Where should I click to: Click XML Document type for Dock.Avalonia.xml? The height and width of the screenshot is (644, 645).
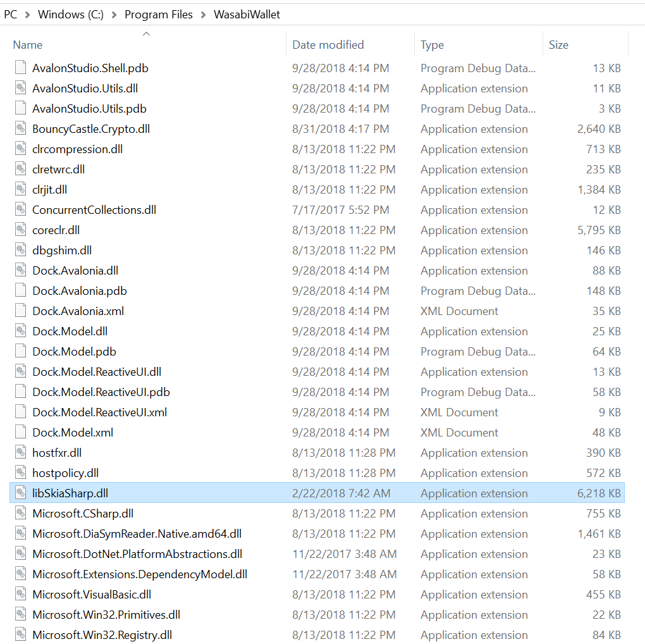(459, 311)
